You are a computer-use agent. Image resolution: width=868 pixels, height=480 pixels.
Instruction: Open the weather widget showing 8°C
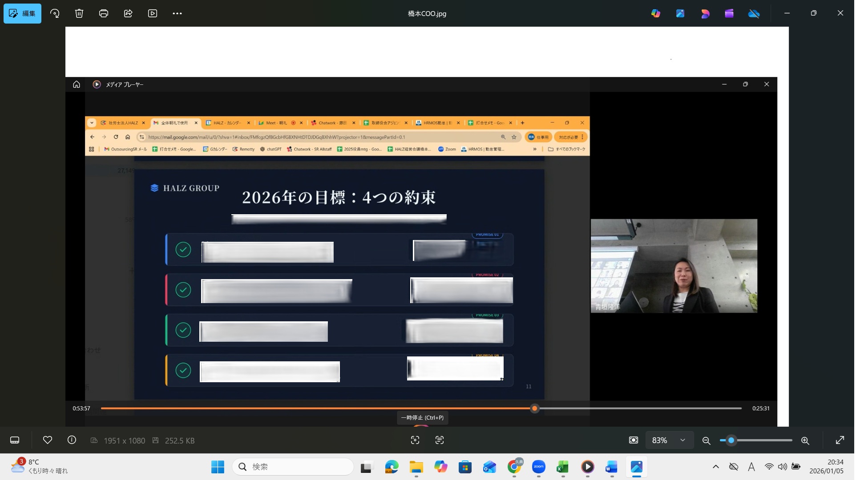39,466
